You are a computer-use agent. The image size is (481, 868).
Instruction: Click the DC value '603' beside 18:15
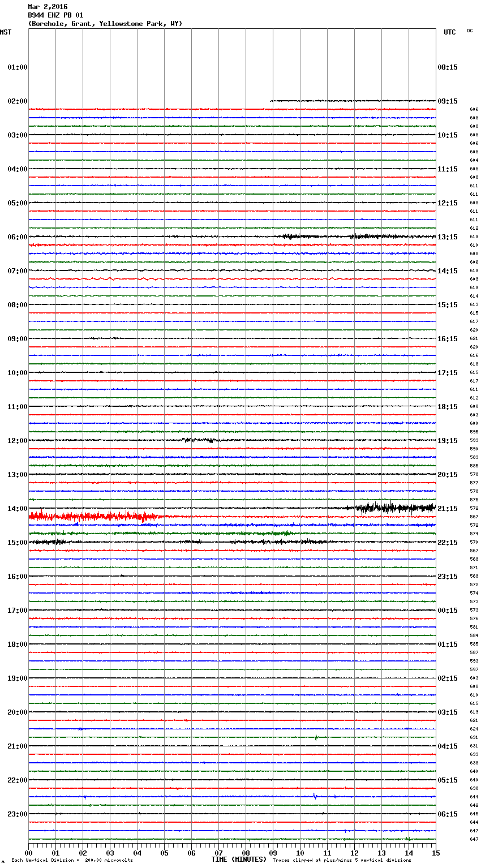[474, 415]
